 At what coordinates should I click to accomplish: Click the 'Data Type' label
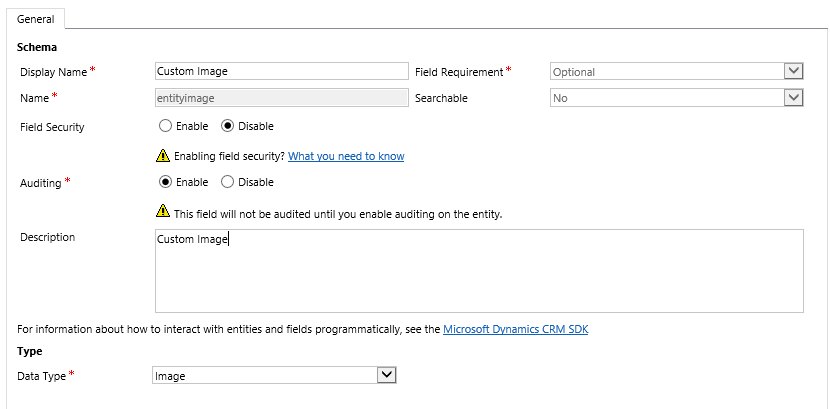[x=42, y=376]
